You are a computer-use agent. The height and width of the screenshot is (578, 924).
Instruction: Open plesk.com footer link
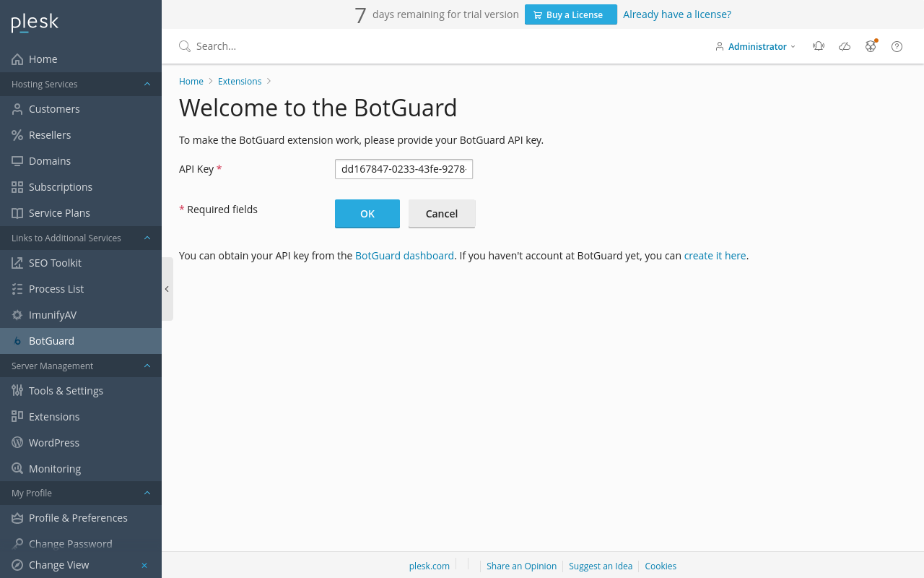[430, 566]
